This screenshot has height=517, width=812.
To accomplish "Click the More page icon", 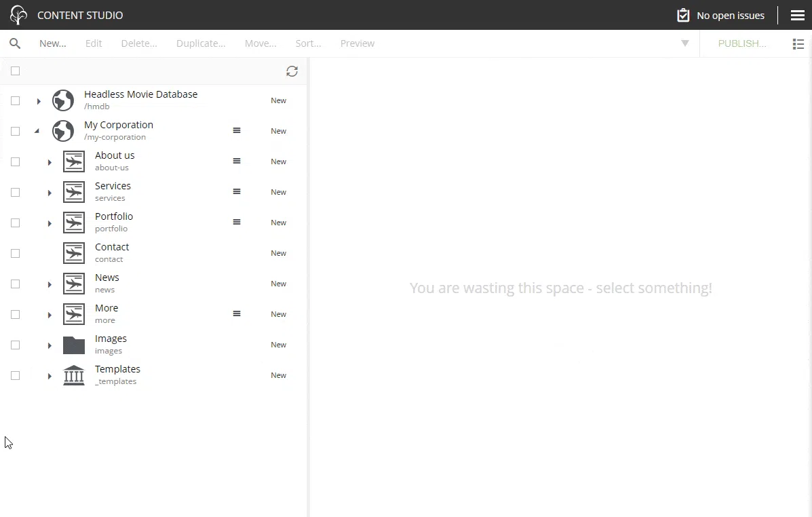I will [x=74, y=314].
